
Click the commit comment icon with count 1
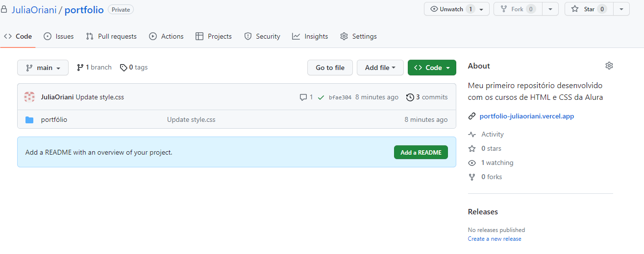click(x=306, y=97)
